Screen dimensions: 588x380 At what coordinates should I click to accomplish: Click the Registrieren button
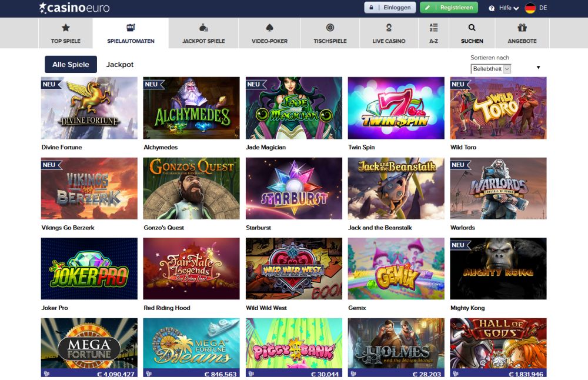449,8
